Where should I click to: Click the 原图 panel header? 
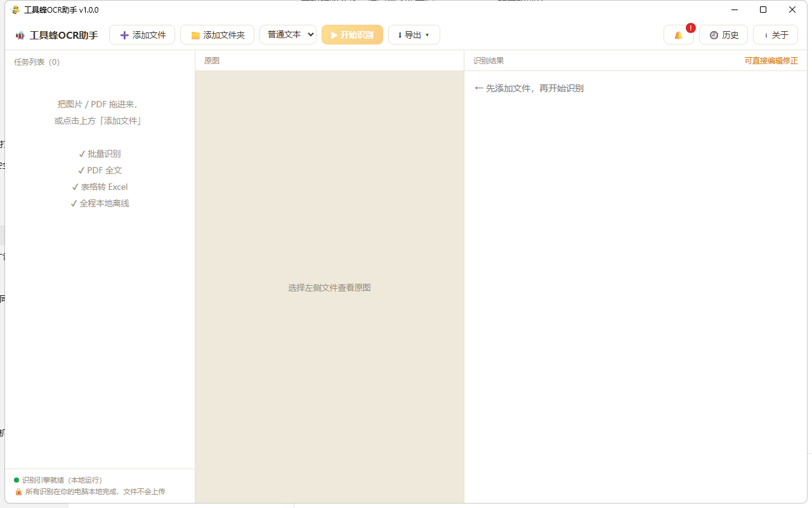pos(212,61)
